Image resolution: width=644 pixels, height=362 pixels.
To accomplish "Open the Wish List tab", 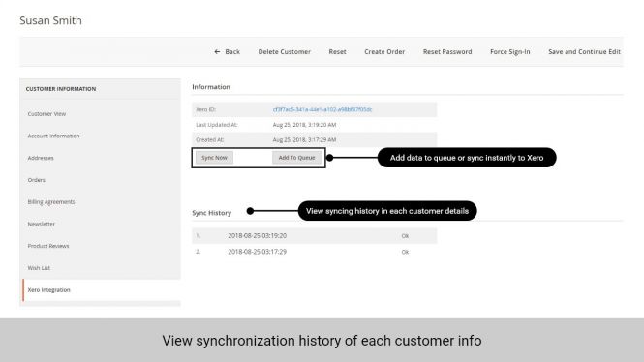I will click(39, 268).
